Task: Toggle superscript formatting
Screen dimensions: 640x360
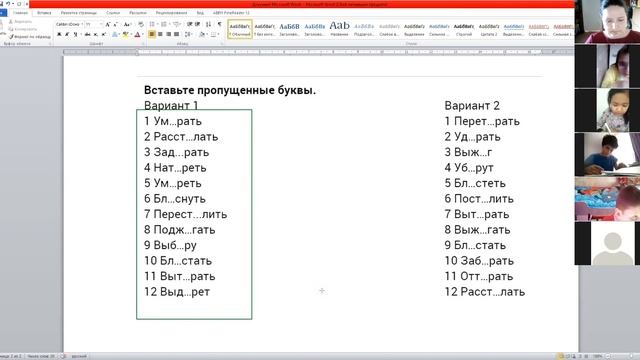Action: (x=104, y=34)
